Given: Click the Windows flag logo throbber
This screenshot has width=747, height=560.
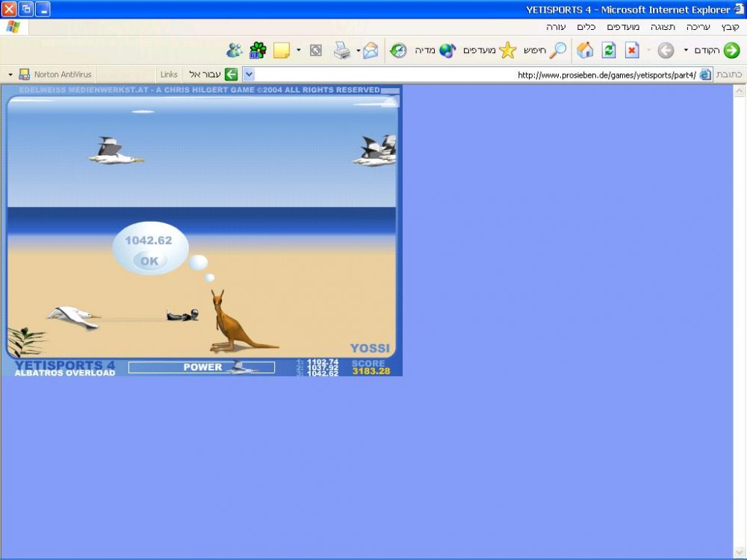Looking at the screenshot, I should point(13,27).
